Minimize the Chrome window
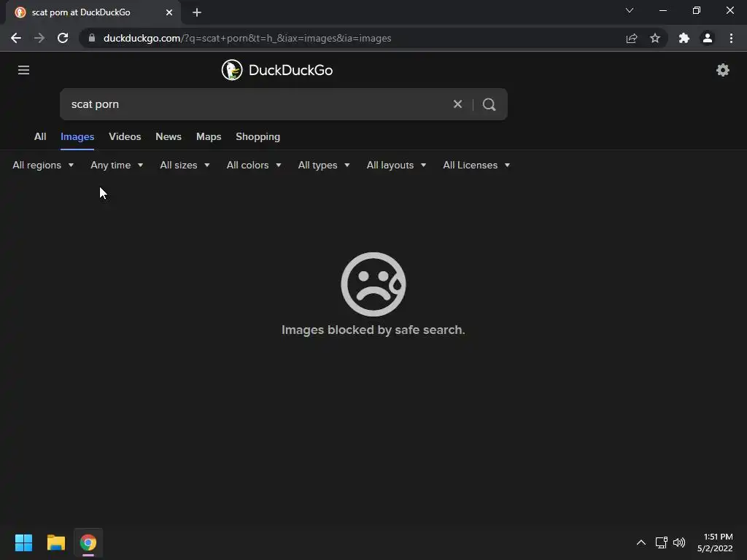 [662, 10]
